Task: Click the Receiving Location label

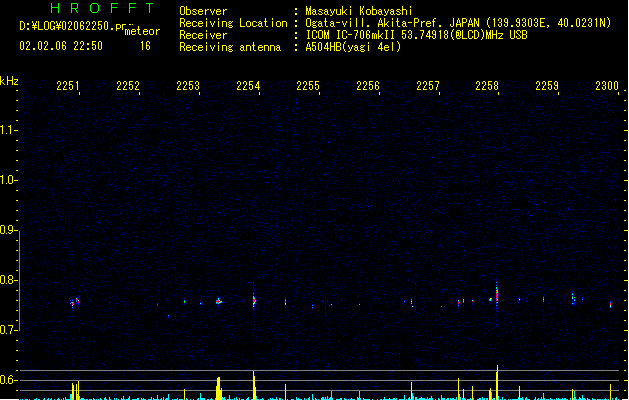Action: (233, 23)
